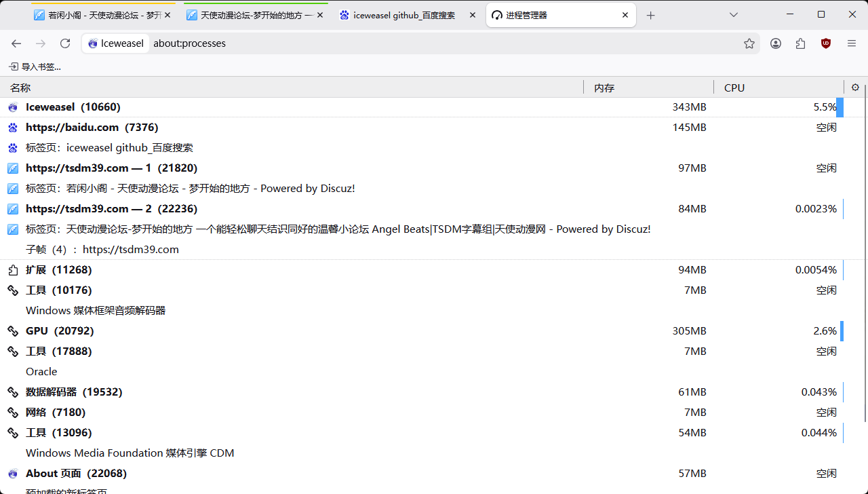Image resolution: width=868 pixels, height=494 pixels.
Task: Click the column settings gear icon
Action: point(855,88)
